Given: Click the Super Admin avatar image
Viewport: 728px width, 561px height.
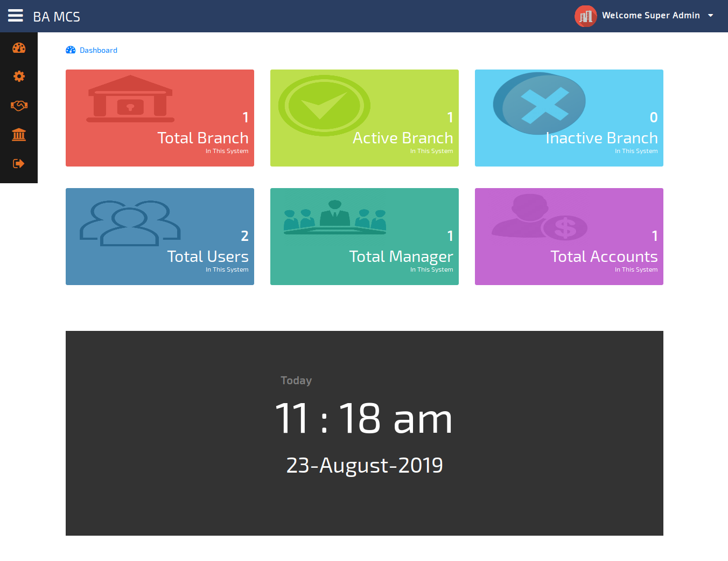Looking at the screenshot, I should pos(585,16).
